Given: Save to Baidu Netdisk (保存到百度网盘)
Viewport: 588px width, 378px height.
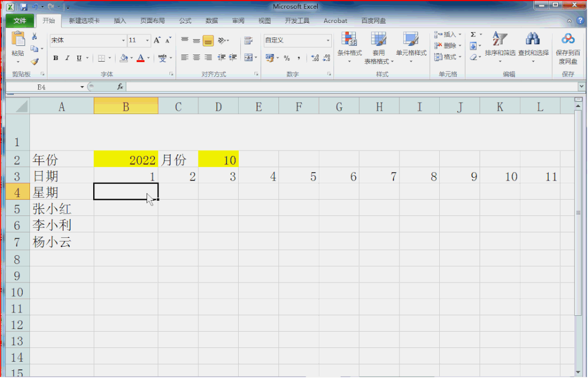Looking at the screenshot, I should (x=568, y=48).
